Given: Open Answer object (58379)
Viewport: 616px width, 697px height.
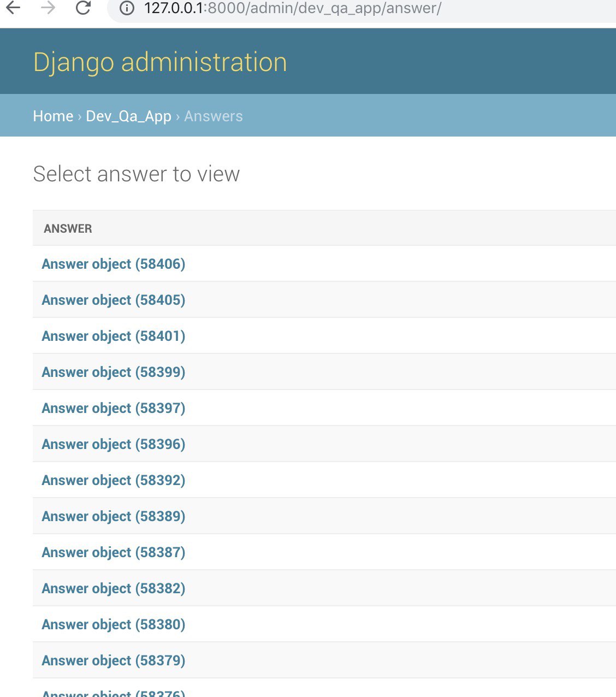Looking at the screenshot, I should click(114, 661).
